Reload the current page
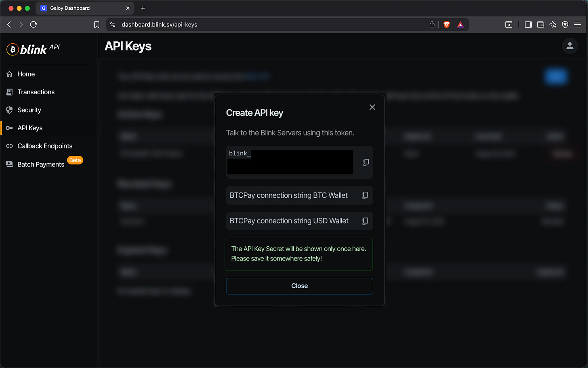This screenshot has width=588, height=368. [34, 25]
